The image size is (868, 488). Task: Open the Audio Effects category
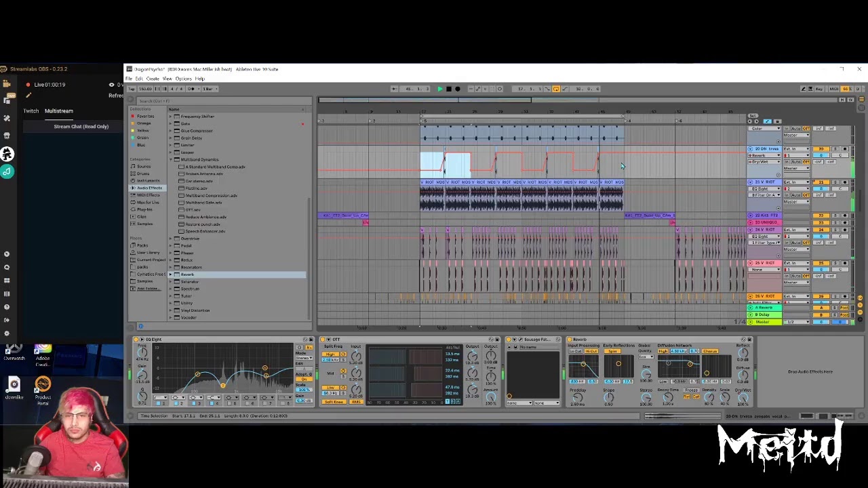tap(149, 188)
